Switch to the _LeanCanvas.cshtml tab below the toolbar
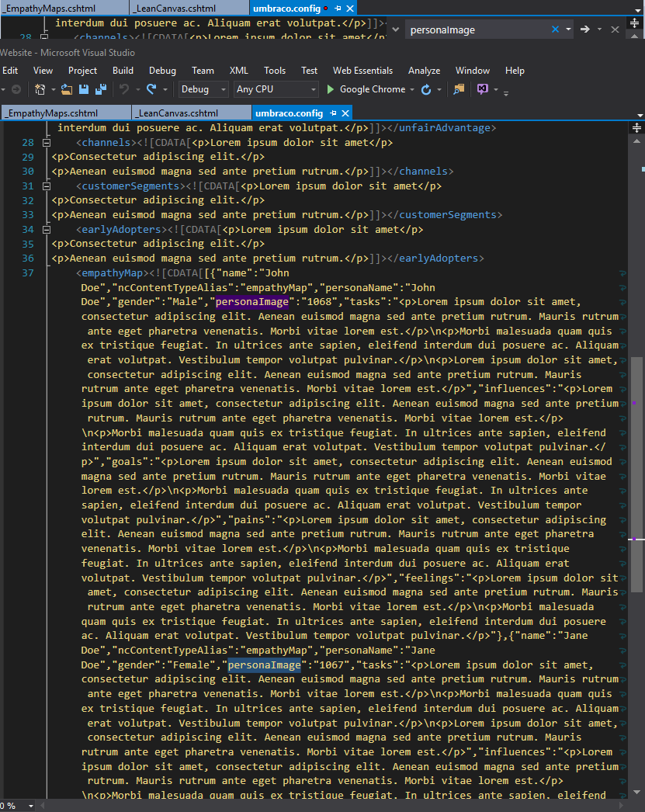645x812 pixels. [192, 113]
